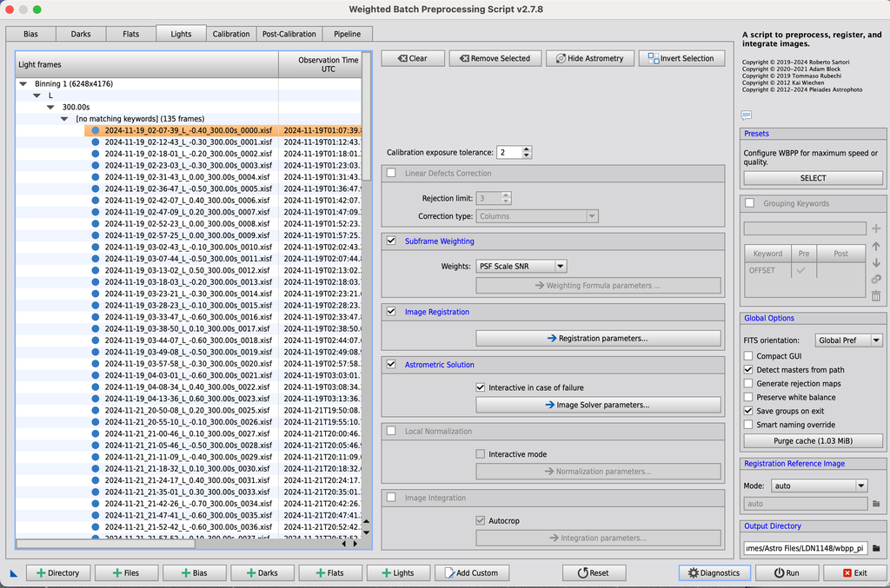Image resolution: width=890 pixels, height=588 pixels.
Task: Switch to the Bias tab
Action: 30,34
